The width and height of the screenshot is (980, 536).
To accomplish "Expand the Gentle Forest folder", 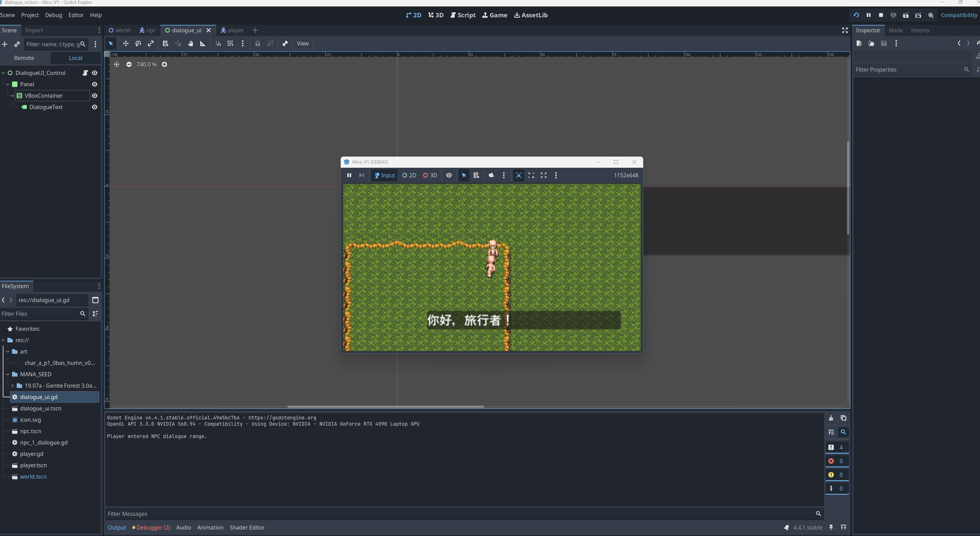I will pyautogui.click(x=13, y=386).
